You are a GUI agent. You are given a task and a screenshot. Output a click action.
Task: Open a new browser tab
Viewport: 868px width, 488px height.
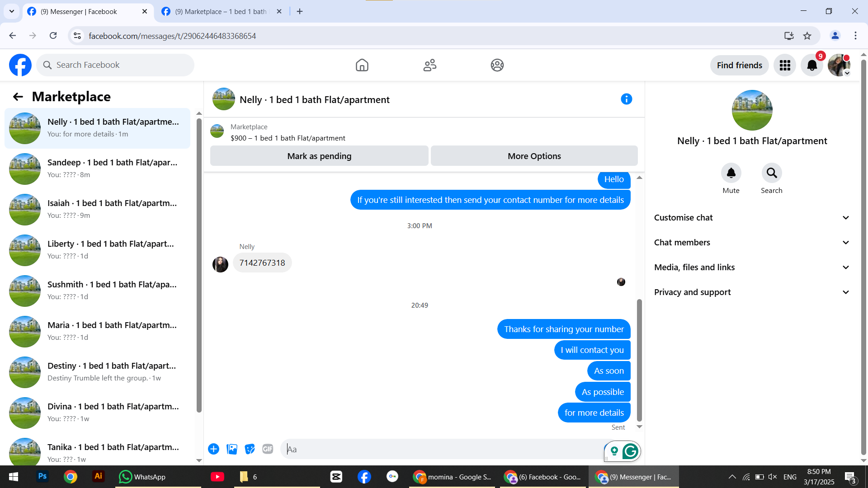point(300,12)
